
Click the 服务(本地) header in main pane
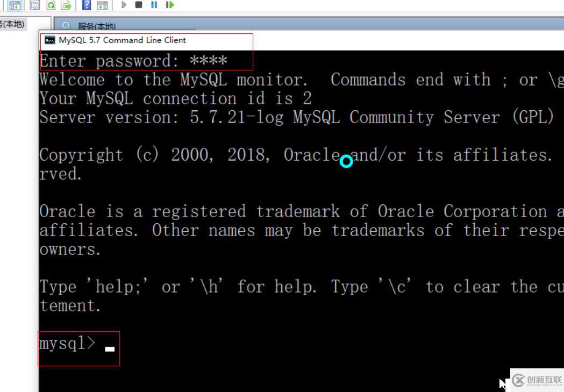pyautogui.click(x=97, y=26)
